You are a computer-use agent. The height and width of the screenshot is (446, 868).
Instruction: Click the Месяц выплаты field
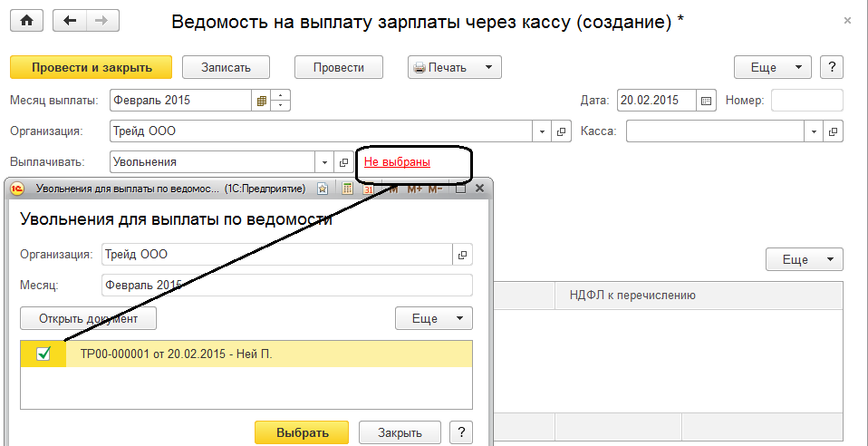coord(182,101)
